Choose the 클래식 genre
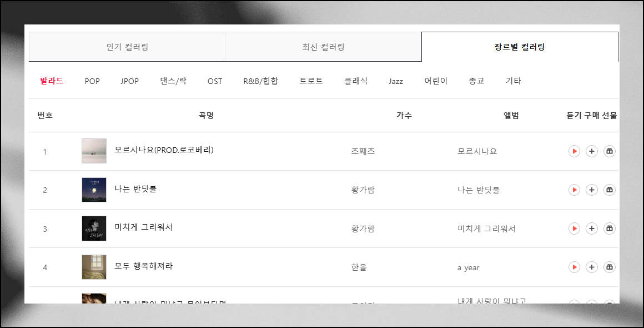 point(356,81)
